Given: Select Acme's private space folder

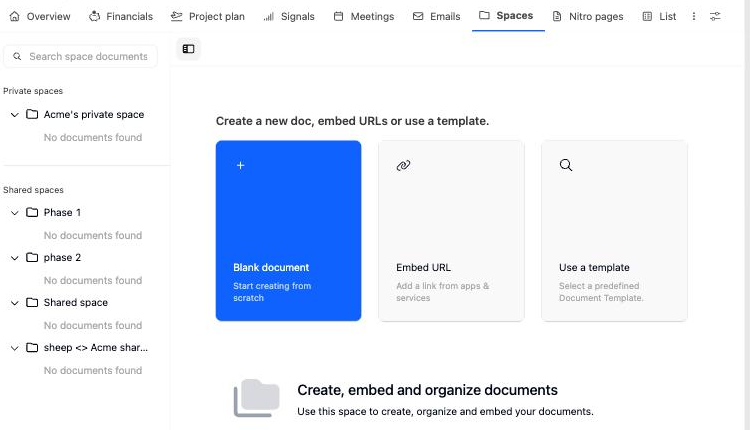Looking at the screenshot, I should click(x=94, y=114).
